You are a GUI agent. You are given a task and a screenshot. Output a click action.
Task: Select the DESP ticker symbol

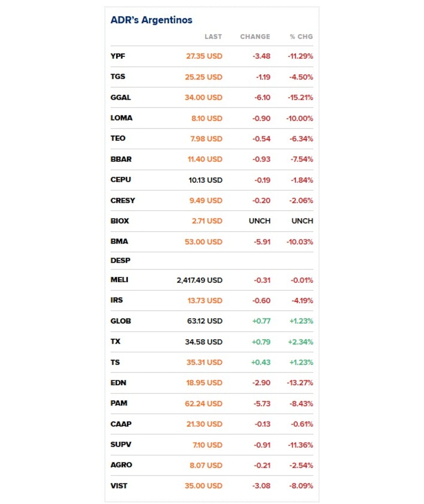click(x=120, y=260)
